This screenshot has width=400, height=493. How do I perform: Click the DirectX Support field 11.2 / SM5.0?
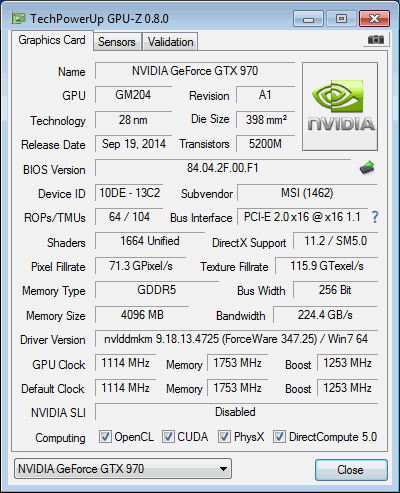click(x=335, y=241)
